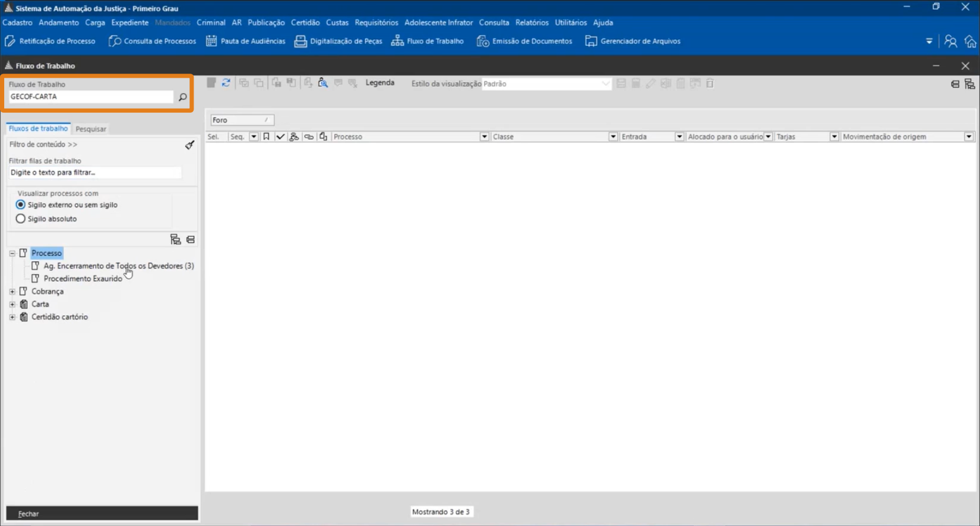Open the toolbar overflow arrow beside the users icon
980x526 pixels.
point(930,41)
